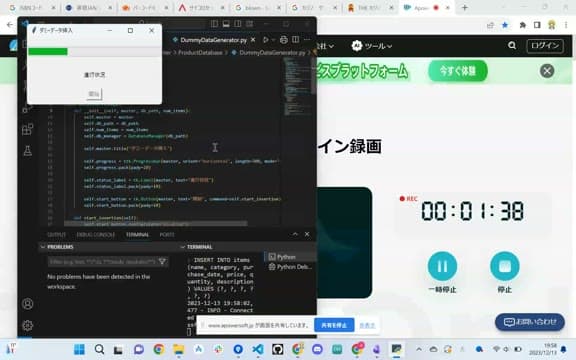Close the DummyDataGenerator.py editor tab
The height and width of the screenshot is (360, 576).
pyautogui.click(x=253, y=40)
